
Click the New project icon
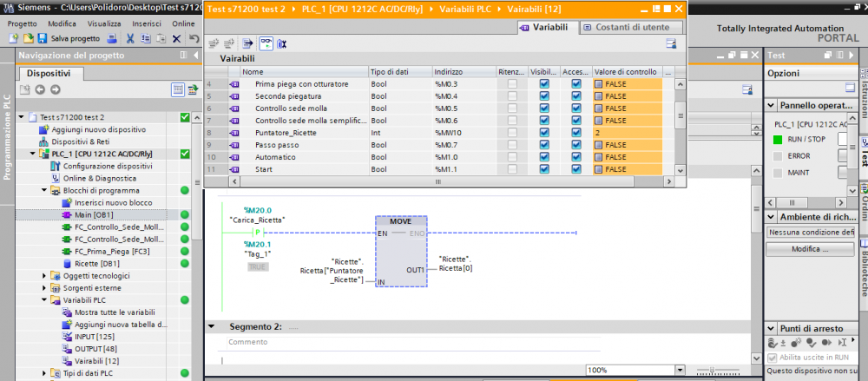pyautogui.click(x=14, y=38)
